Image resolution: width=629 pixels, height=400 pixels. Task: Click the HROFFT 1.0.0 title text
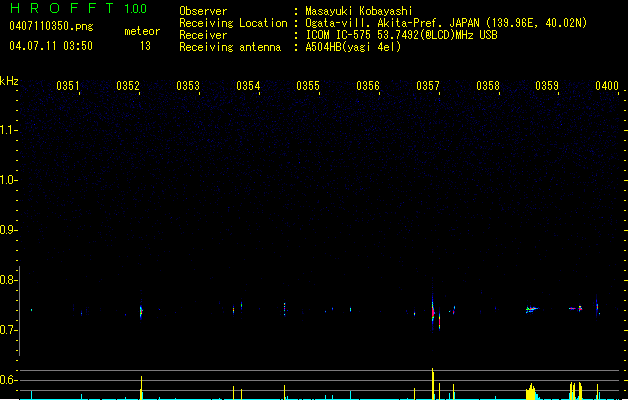click(x=79, y=8)
